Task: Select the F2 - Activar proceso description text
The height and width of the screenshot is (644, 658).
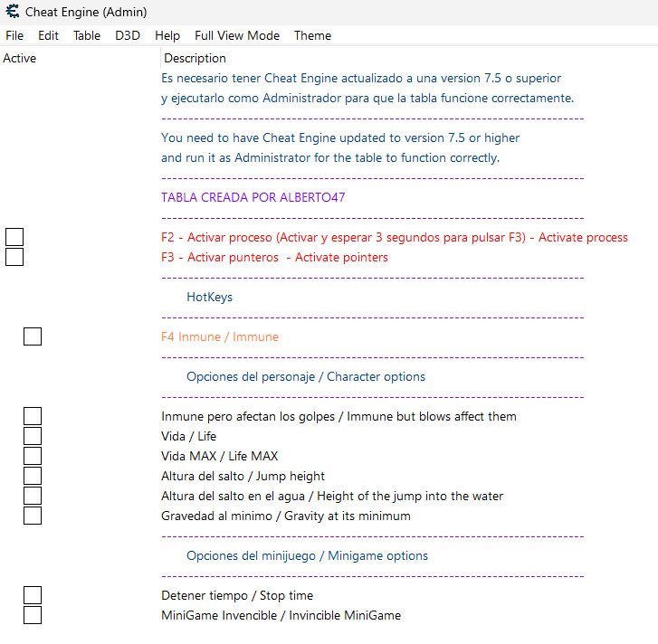Action: click(395, 237)
